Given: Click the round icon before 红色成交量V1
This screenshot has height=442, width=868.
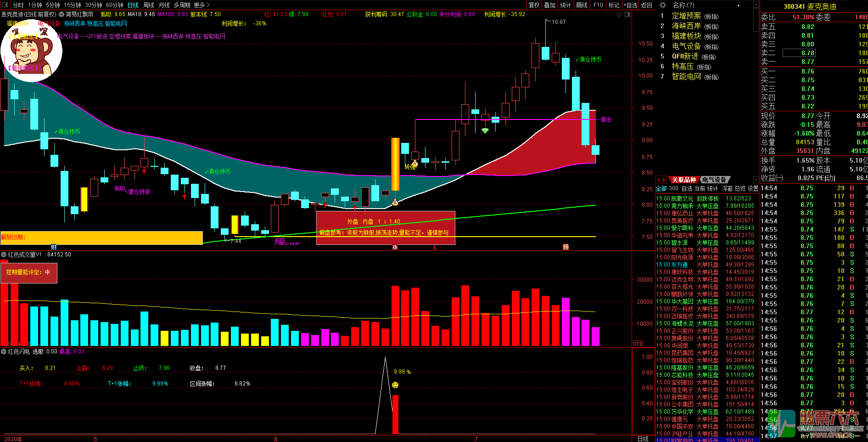Looking at the screenshot, I should coord(4,255).
